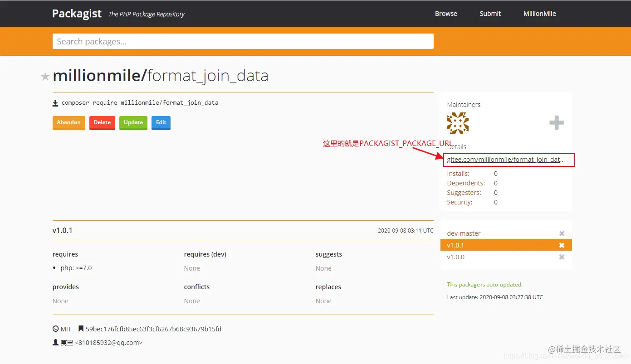
Task: Add a maintainer with the plus icon
Action: click(x=557, y=123)
